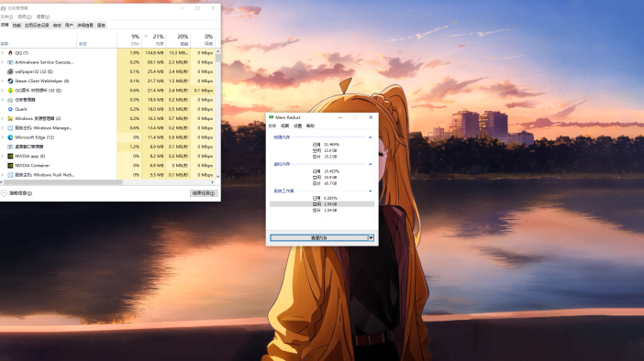Switch to the 启动 tab

click(x=57, y=26)
